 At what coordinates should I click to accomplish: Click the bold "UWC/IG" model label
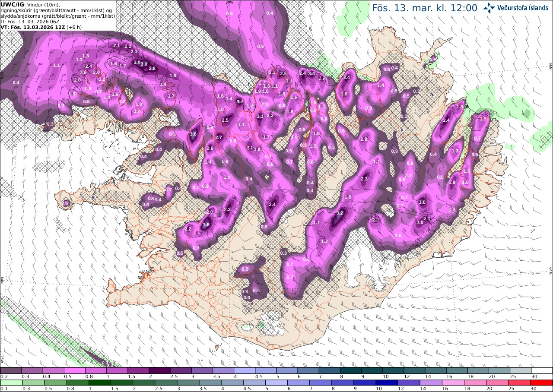13,4
